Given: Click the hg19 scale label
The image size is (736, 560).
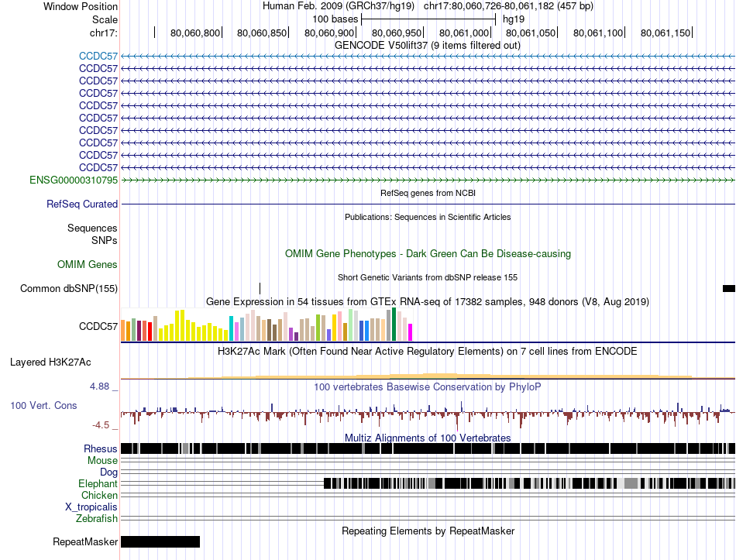Looking at the screenshot, I should [514, 19].
